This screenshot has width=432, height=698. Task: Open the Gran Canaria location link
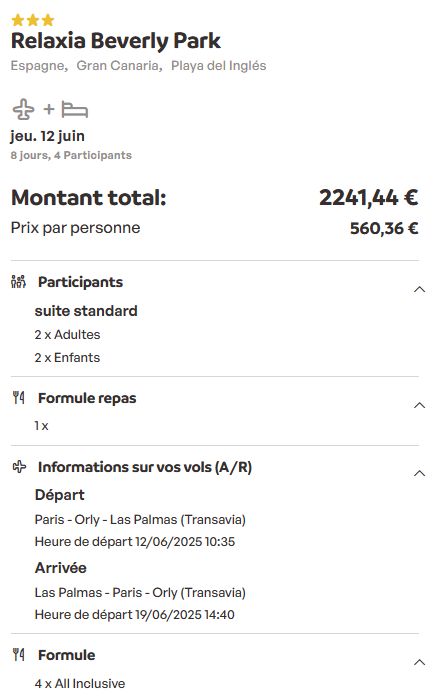tap(119, 66)
